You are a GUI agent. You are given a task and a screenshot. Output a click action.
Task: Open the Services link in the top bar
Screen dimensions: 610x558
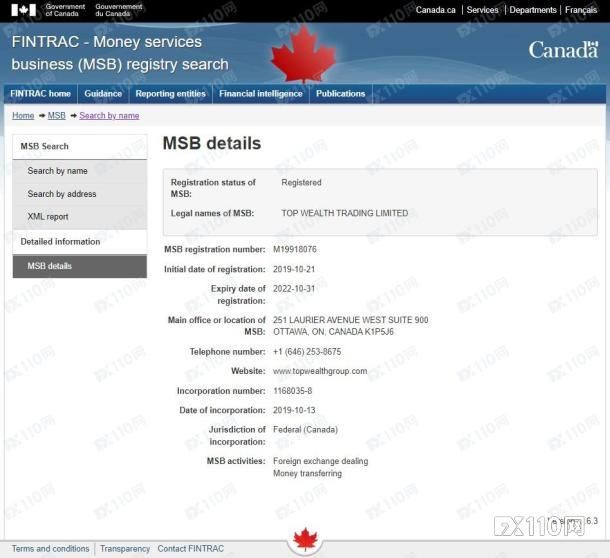(x=482, y=10)
